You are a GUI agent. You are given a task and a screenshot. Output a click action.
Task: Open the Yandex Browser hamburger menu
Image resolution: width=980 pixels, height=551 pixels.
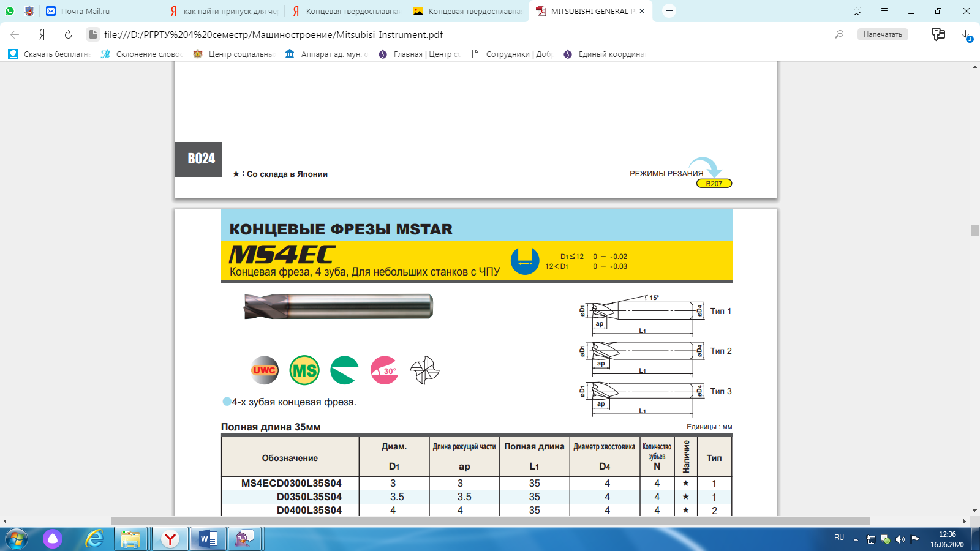pyautogui.click(x=884, y=11)
